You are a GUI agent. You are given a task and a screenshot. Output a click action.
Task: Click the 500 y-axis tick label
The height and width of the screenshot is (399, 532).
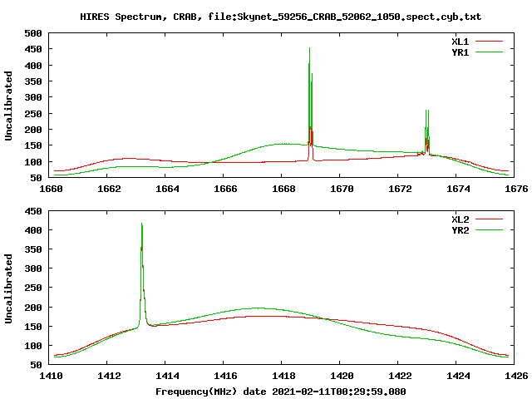(33, 33)
